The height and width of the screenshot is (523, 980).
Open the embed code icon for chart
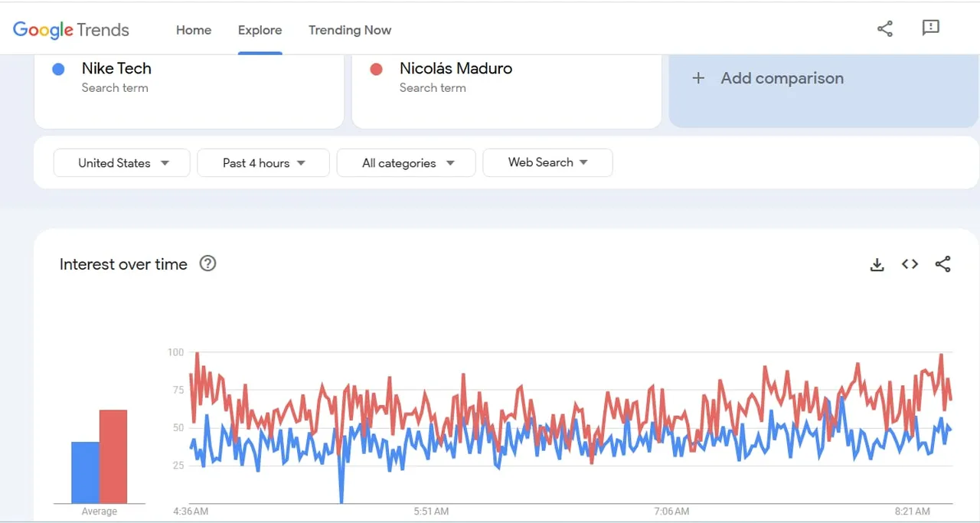click(910, 264)
